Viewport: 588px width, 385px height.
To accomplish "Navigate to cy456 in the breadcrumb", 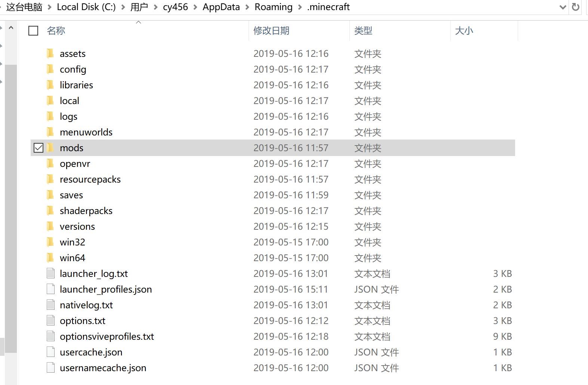I will [175, 7].
